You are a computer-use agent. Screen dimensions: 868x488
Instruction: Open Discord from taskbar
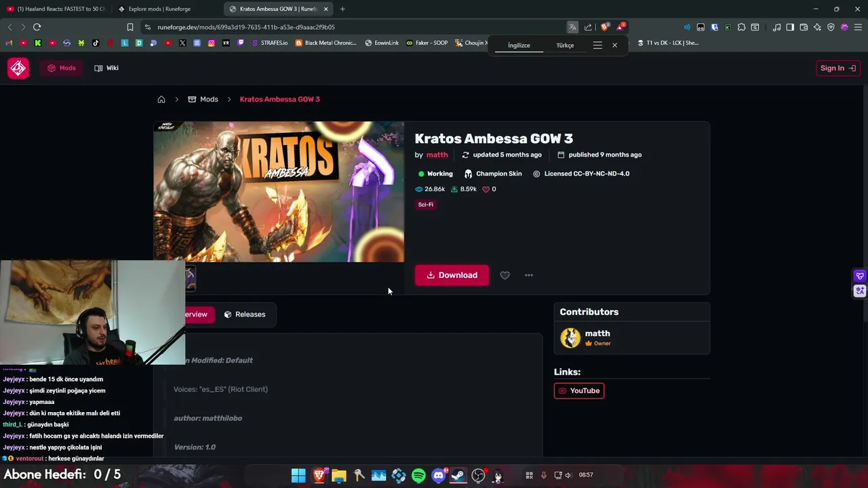tap(439, 476)
